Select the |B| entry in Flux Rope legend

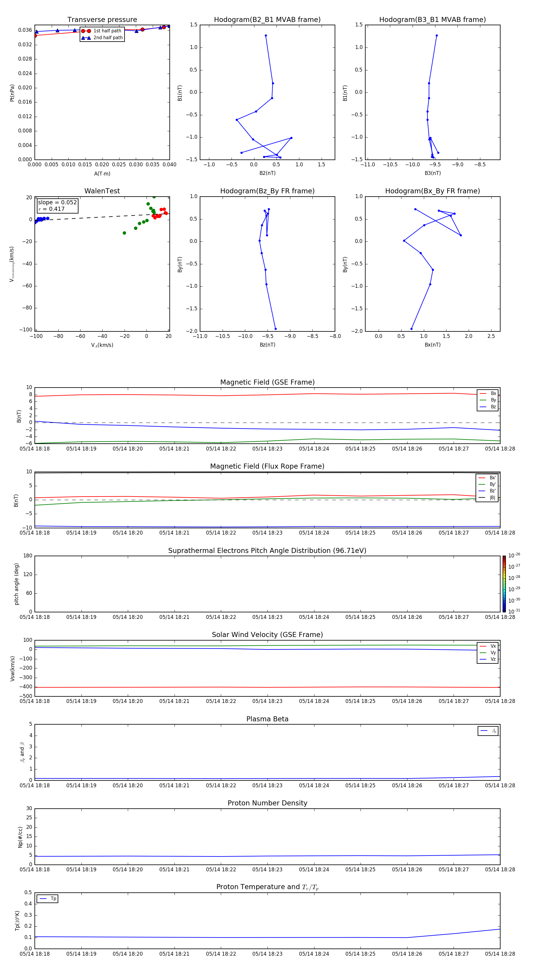click(x=492, y=498)
